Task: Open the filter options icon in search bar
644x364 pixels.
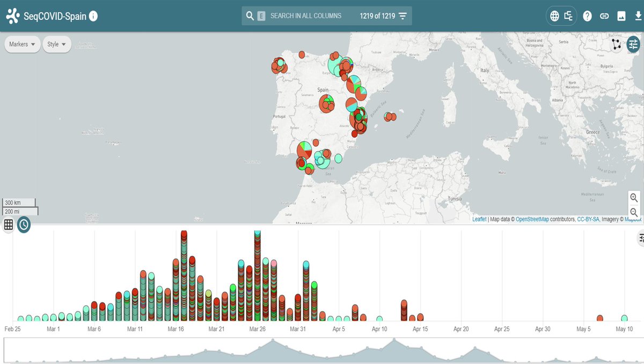Action: pyautogui.click(x=403, y=16)
